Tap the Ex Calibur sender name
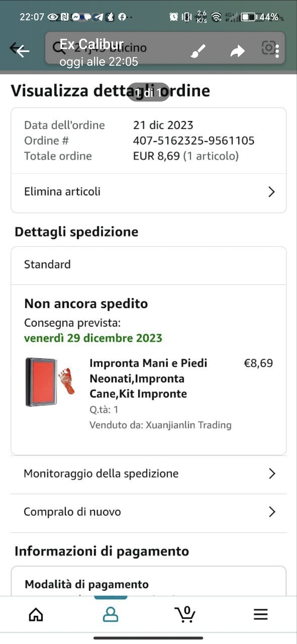 pyautogui.click(x=92, y=44)
